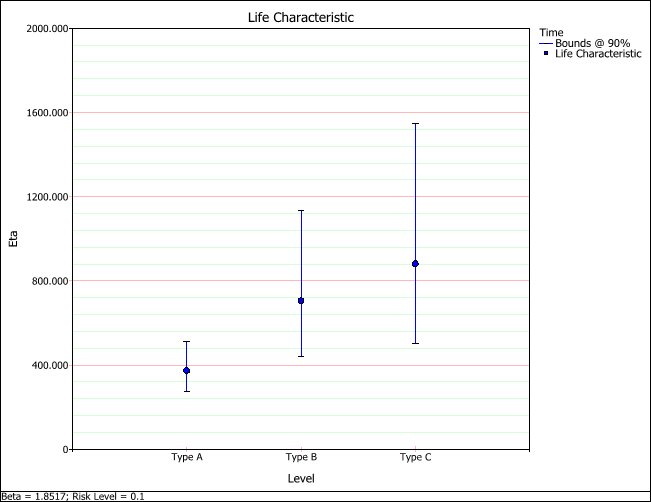This screenshot has height=502, width=651.
Task: Click the "Life Characteristic" legend entry text
Action: point(598,54)
